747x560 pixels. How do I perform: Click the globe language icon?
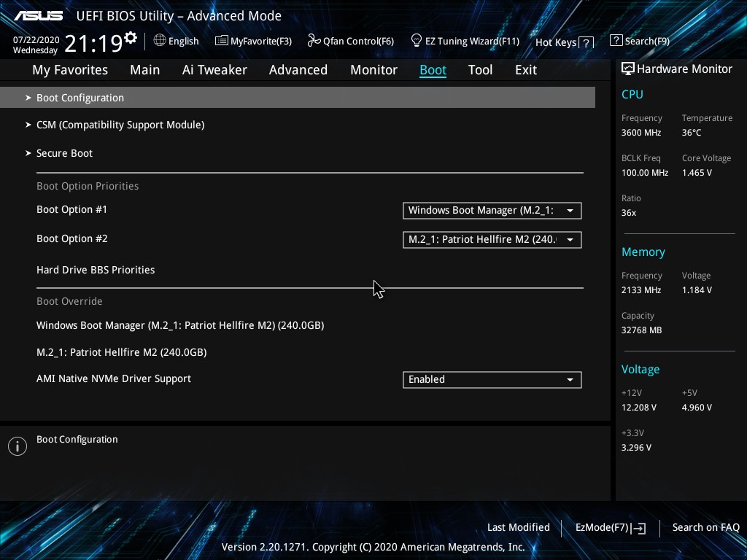[160, 41]
